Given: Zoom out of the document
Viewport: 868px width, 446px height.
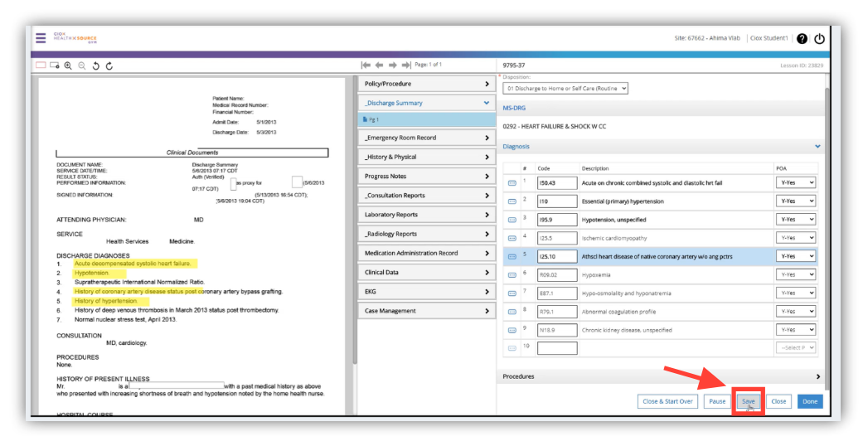Looking at the screenshot, I should 81,65.
